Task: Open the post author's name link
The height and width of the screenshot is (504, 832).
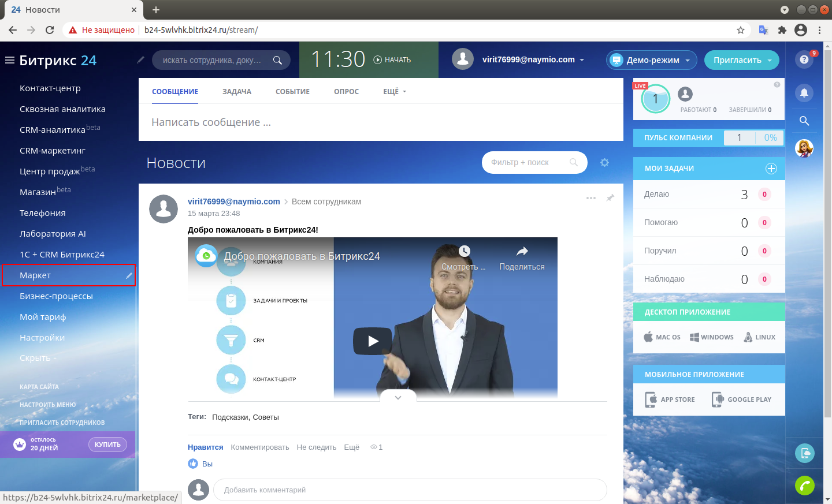Action: (x=234, y=201)
